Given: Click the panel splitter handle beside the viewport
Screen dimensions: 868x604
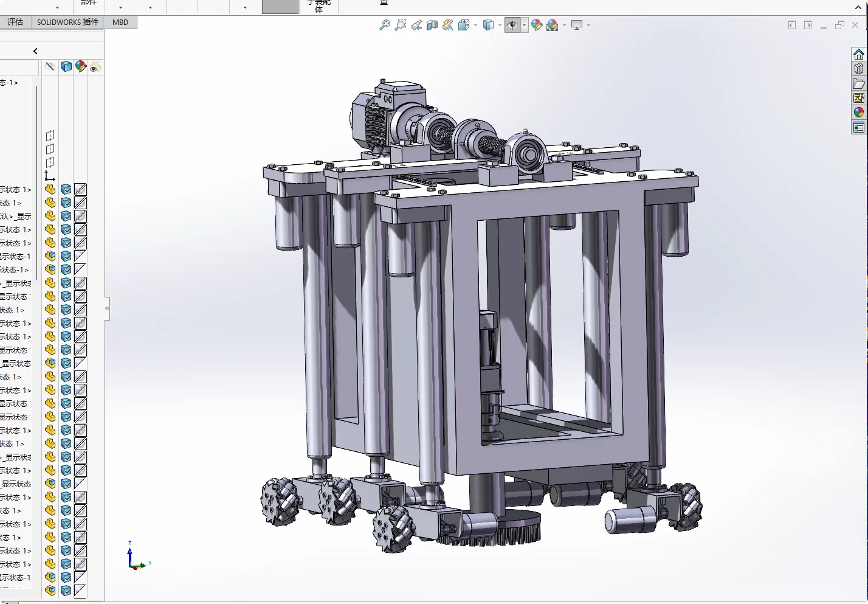Looking at the screenshot, I should point(107,308).
